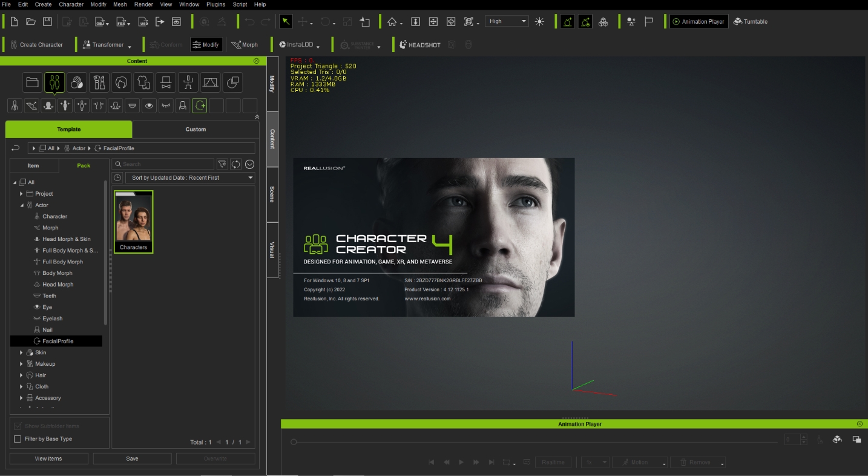868x476 pixels.
Task: Open the Makeup category with brush and lipstick
Action: (x=99, y=82)
